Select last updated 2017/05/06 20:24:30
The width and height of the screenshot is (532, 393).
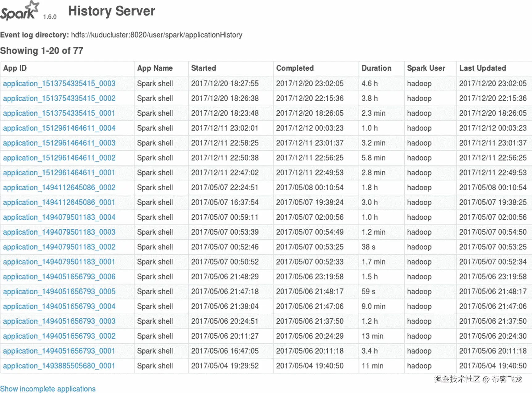pyautogui.click(x=493, y=336)
